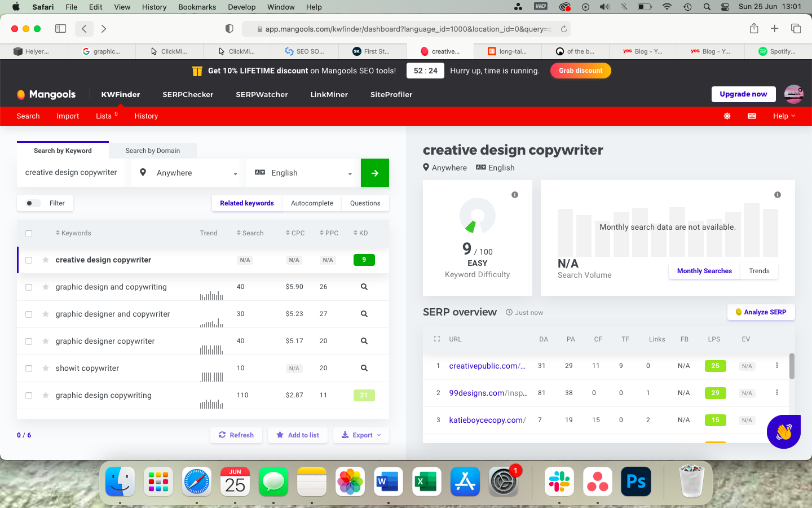Click the green KD 9 badge

click(364, 260)
